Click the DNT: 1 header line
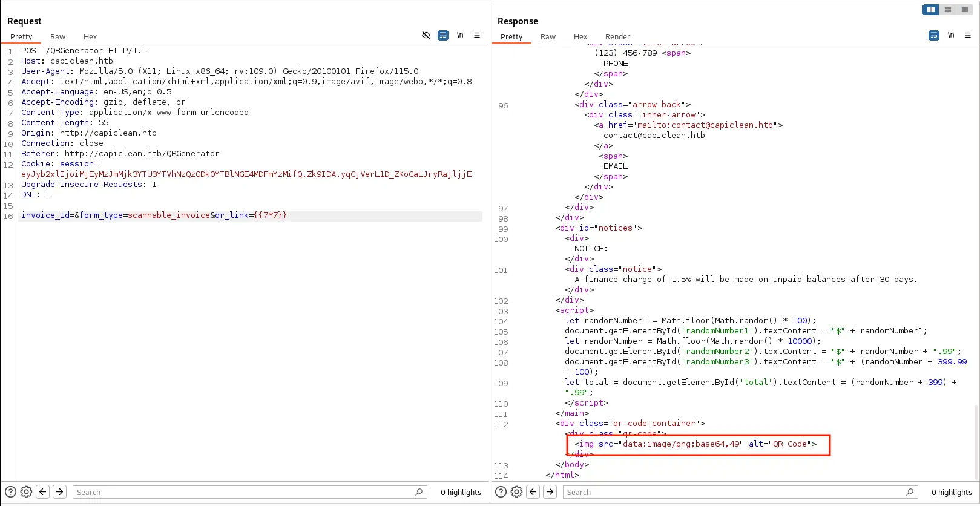This screenshot has width=980, height=506. point(36,195)
